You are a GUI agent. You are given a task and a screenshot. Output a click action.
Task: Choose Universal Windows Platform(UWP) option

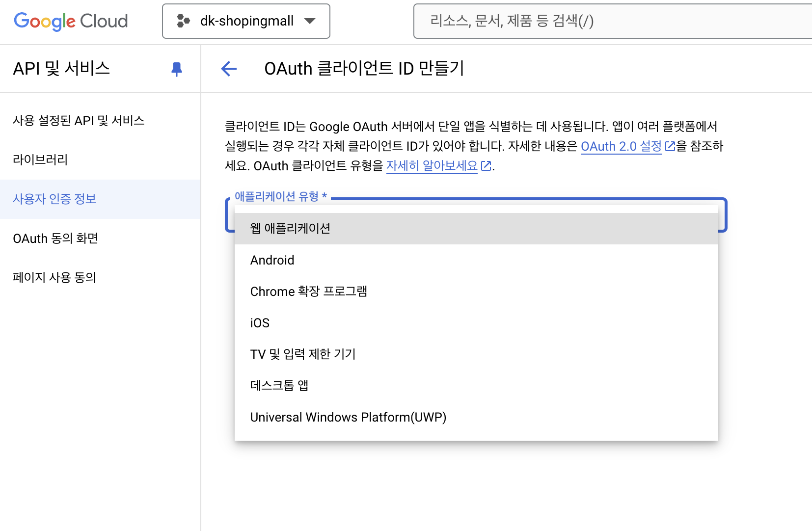click(476, 417)
